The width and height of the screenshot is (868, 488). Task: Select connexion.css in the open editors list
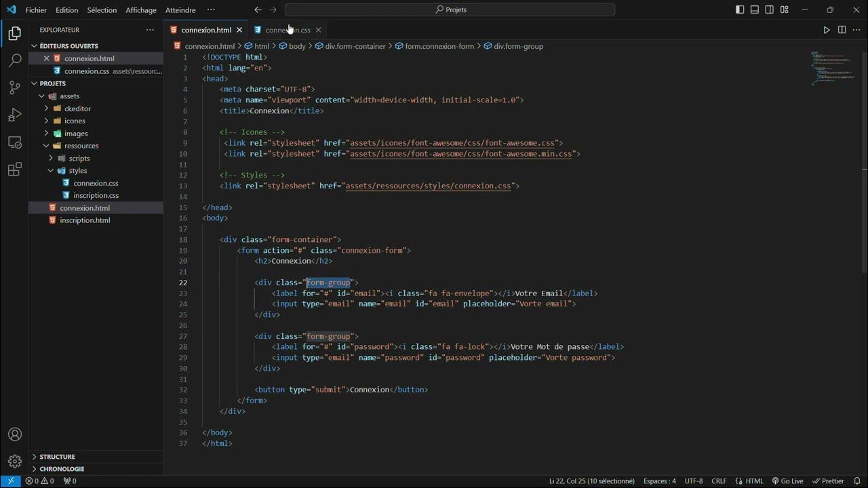tap(87, 70)
